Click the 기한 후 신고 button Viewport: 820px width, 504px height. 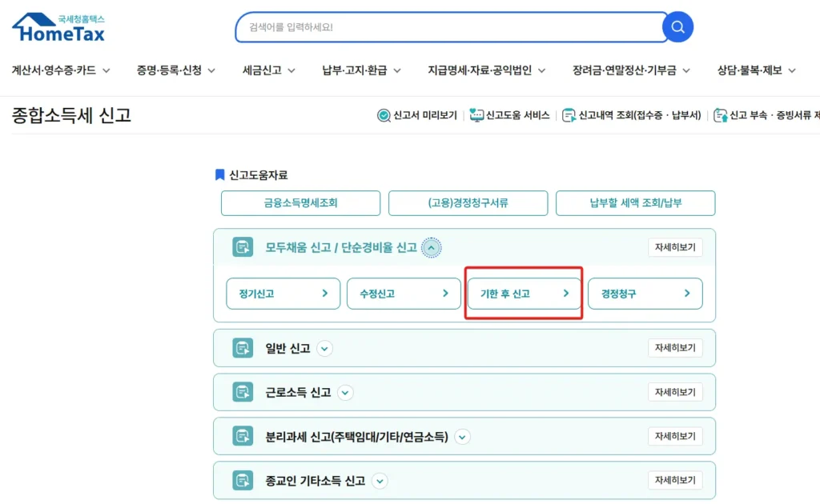click(x=524, y=294)
